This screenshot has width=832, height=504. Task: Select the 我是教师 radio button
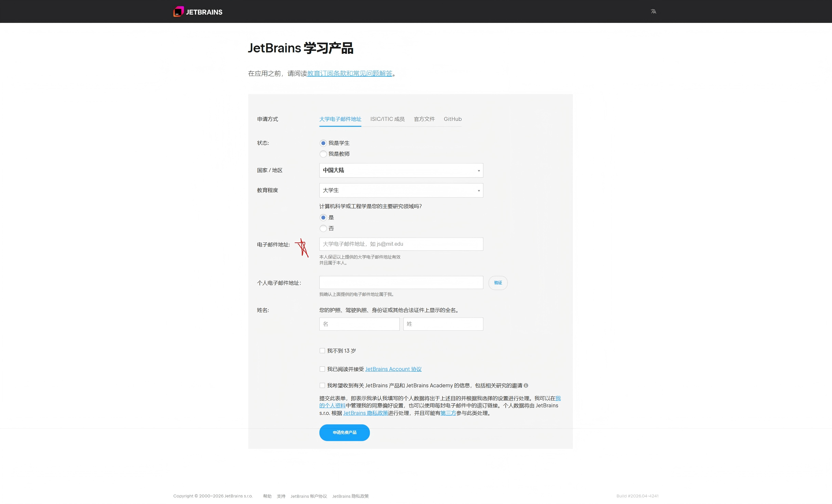point(323,154)
